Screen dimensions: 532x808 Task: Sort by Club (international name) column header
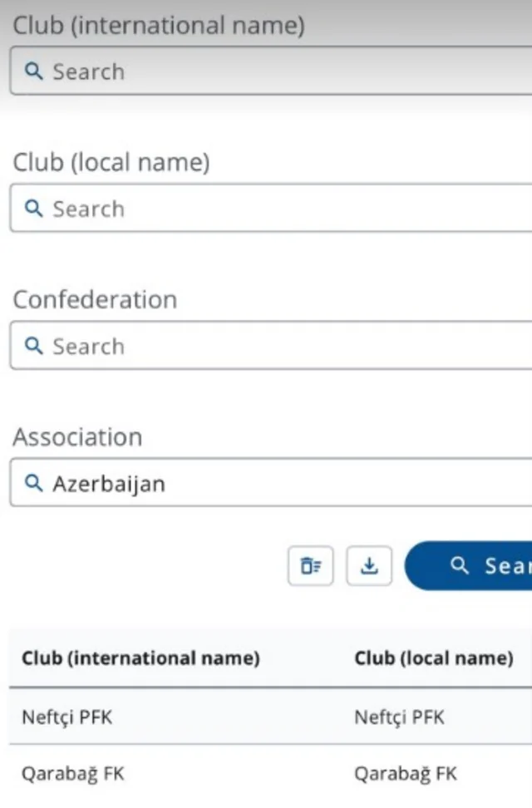140,658
